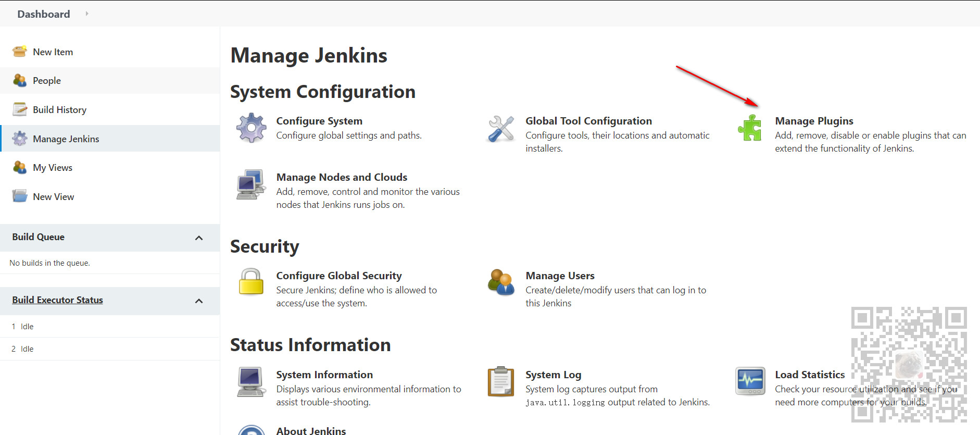980x435 pixels.
Task: Open the Configure System link
Action: click(x=319, y=121)
